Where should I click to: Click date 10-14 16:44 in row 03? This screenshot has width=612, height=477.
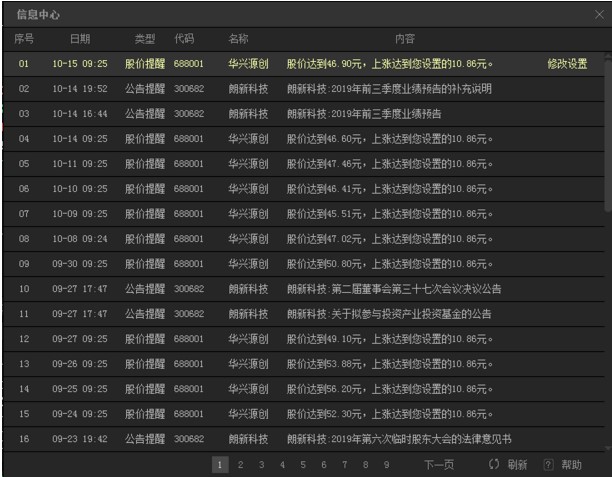(80, 114)
